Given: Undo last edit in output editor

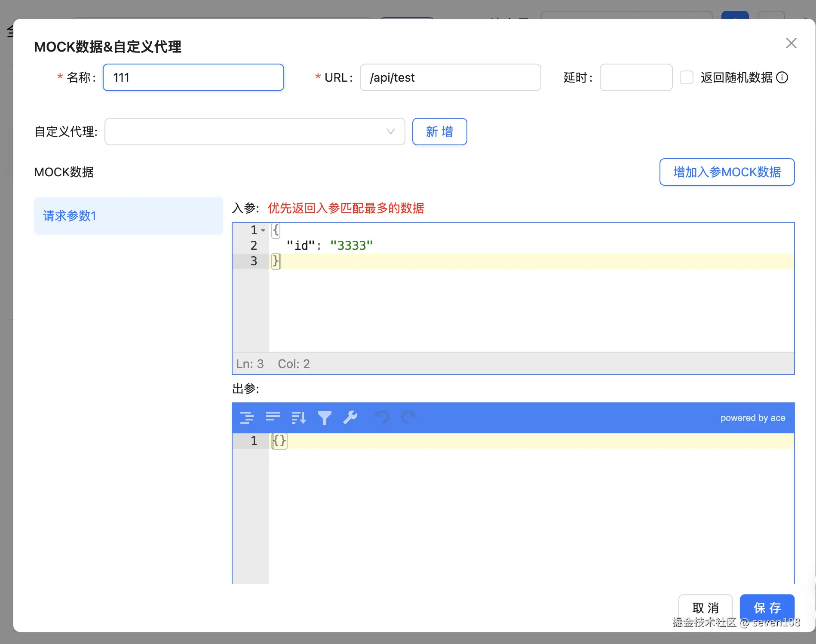Looking at the screenshot, I should 382,417.
